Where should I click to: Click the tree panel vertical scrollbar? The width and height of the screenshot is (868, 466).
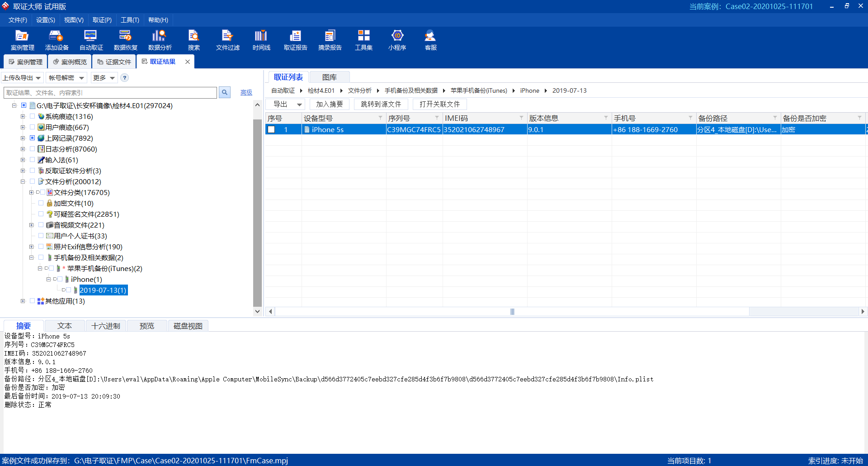pos(257,213)
